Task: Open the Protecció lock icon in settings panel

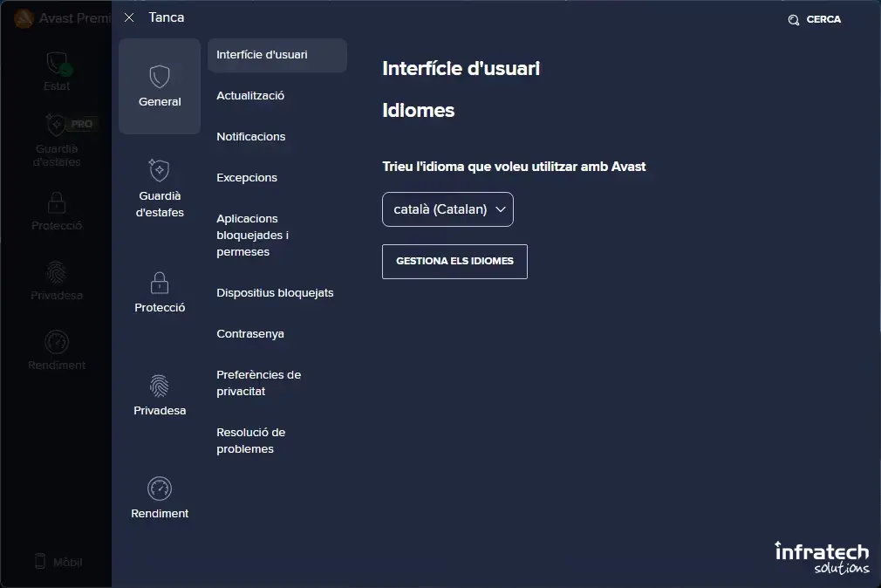Action: (159, 284)
